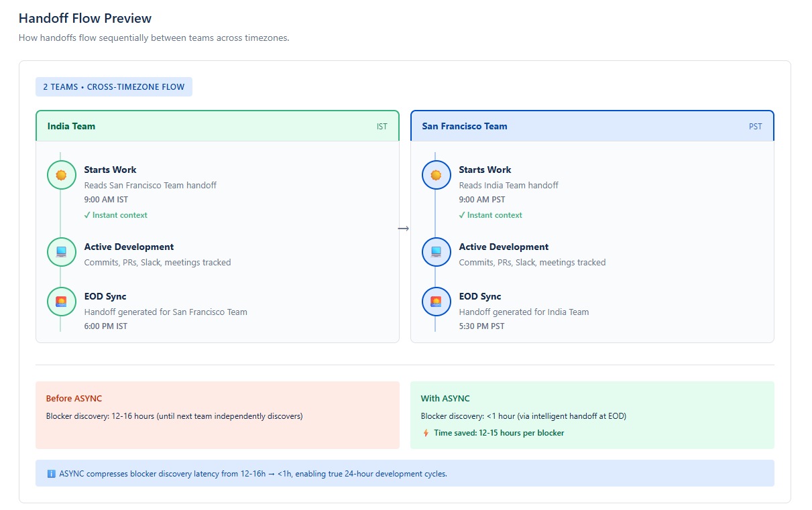
Task: Toggle the IST timezone badge
Action: 382,127
